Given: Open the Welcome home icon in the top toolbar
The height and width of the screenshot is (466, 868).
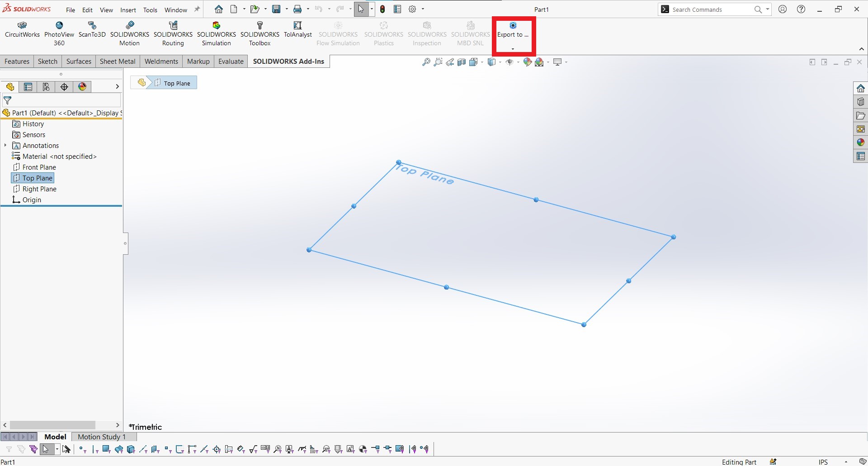Looking at the screenshot, I should click(x=219, y=9).
